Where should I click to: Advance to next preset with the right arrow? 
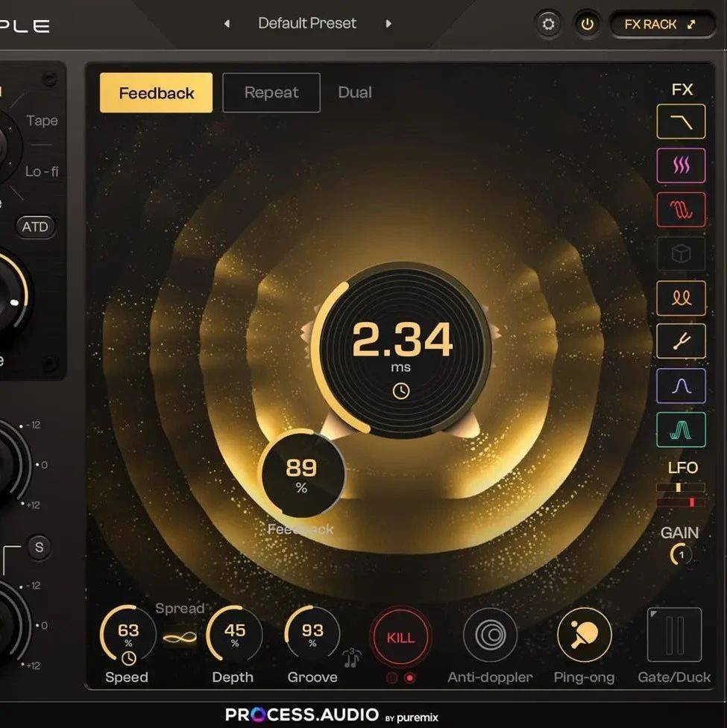tap(388, 23)
